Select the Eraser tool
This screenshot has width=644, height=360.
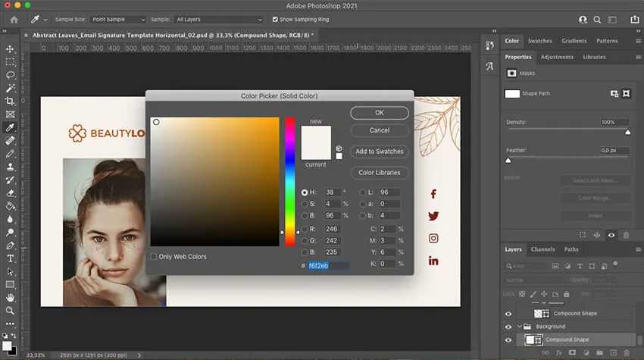pos(11,193)
